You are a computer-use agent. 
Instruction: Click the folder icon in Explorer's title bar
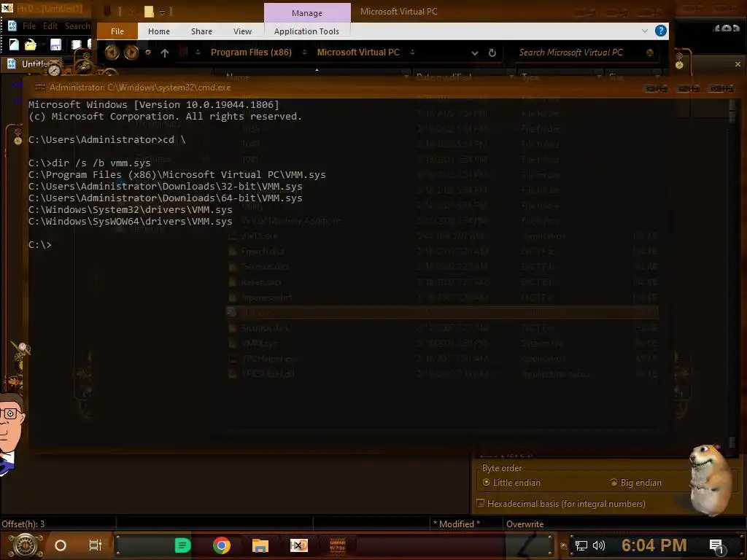pos(149,12)
